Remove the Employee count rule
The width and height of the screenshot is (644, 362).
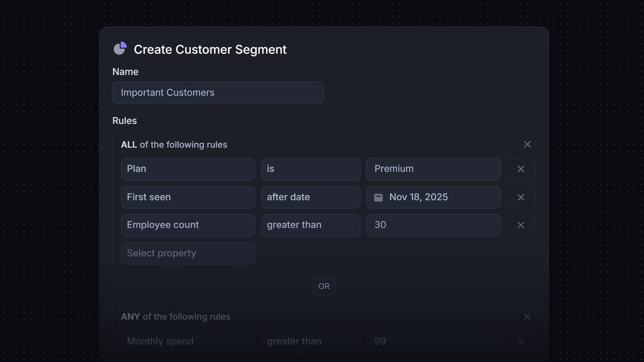(521, 225)
